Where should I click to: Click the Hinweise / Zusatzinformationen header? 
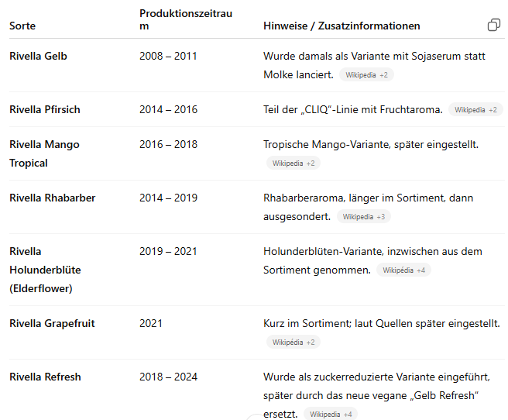(342, 26)
